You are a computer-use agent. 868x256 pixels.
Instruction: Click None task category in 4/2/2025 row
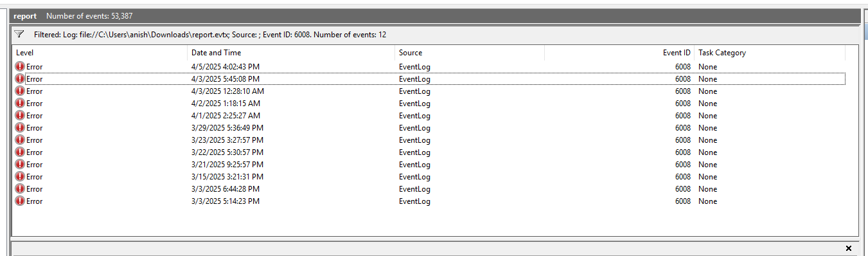tap(708, 104)
